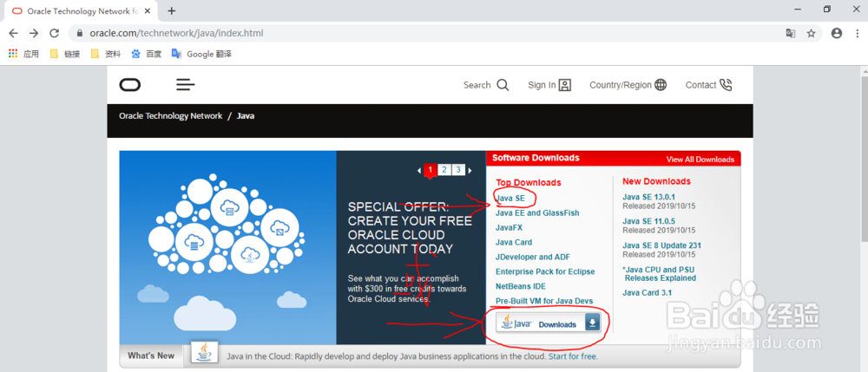
Task: Open a new browser tab
Action: coord(172,10)
